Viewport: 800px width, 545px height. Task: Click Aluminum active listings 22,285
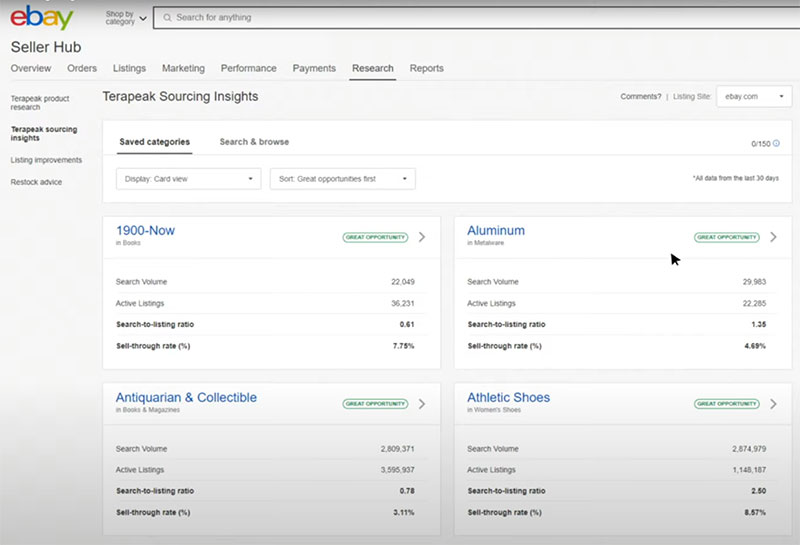pos(755,303)
